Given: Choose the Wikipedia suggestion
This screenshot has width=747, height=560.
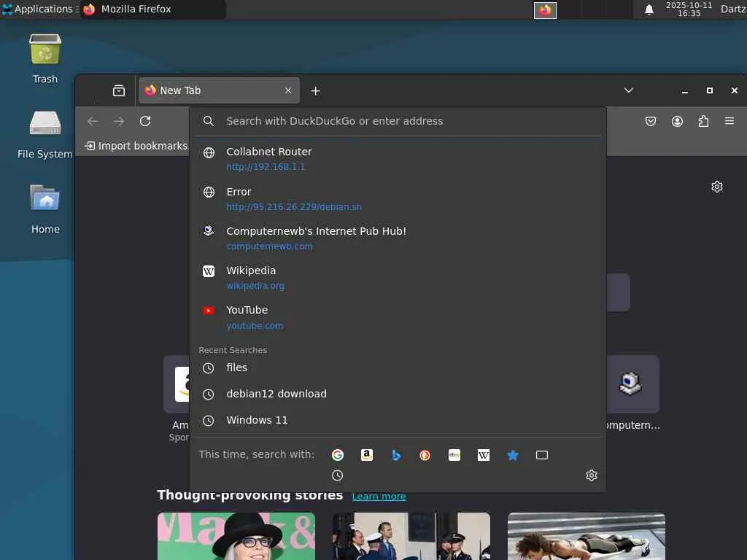Looking at the screenshot, I should pyautogui.click(x=398, y=278).
